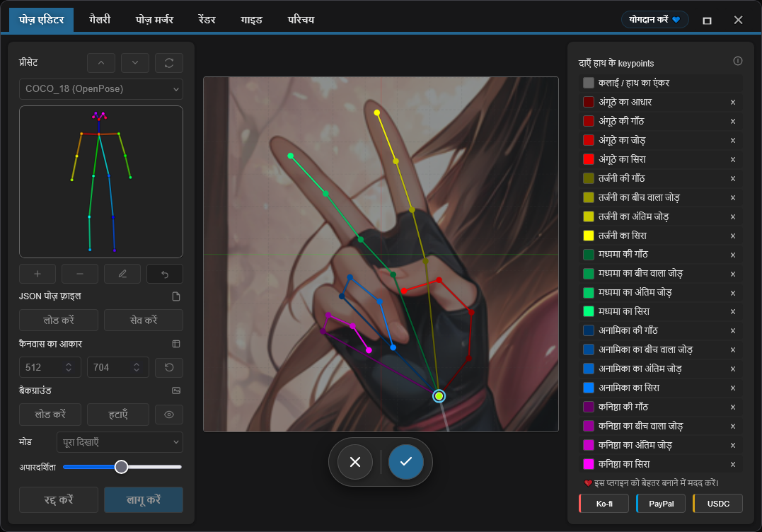Remove the अंगूठे का सिरा keypoint
This screenshot has width=762, height=532.
point(733,159)
